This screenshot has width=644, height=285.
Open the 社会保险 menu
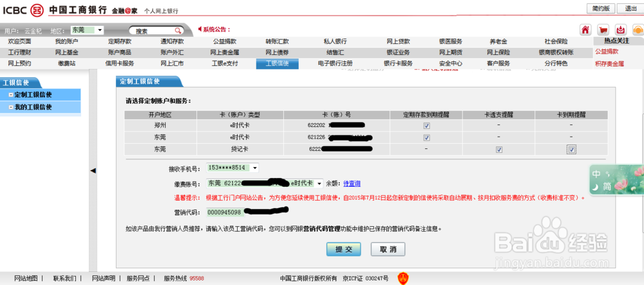coord(556,41)
